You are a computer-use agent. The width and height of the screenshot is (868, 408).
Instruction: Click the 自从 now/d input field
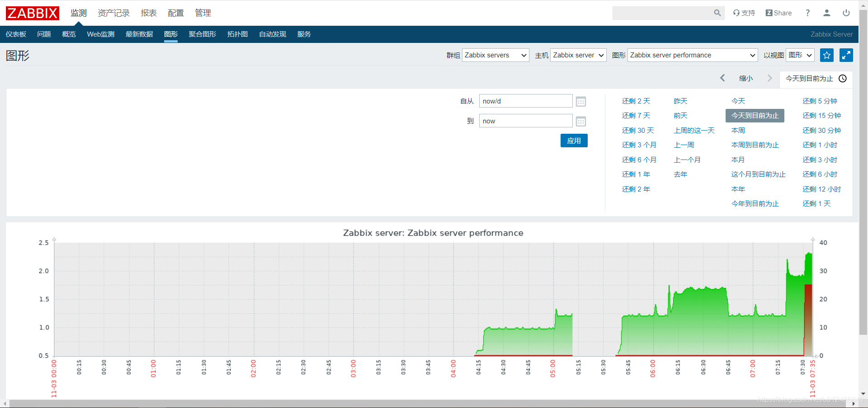click(x=526, y=101)
